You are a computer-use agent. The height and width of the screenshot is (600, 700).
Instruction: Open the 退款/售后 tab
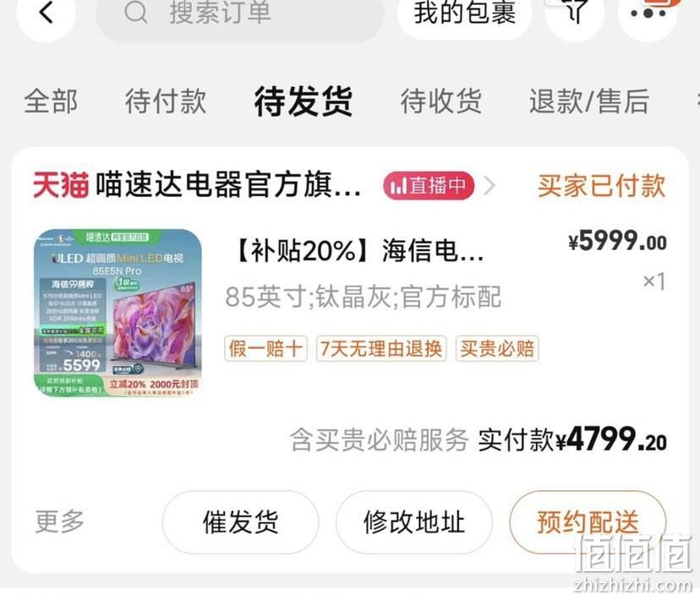(x=589, y=101)
